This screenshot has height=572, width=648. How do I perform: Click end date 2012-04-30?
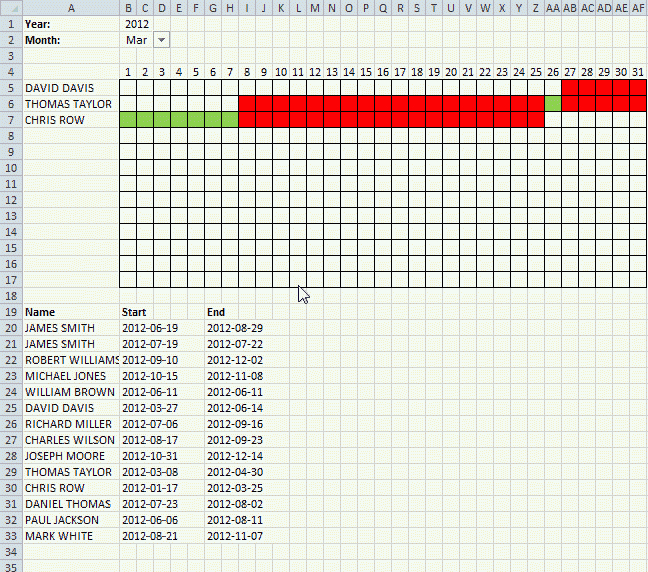[x=235, y=472]
